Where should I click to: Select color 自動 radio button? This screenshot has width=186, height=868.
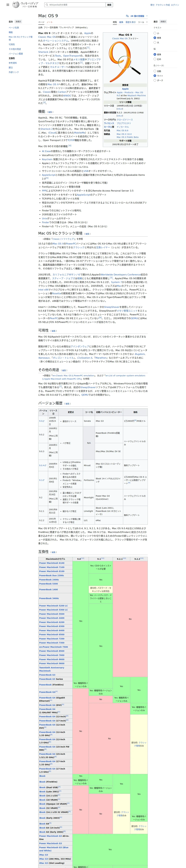[x=155, y=71]
